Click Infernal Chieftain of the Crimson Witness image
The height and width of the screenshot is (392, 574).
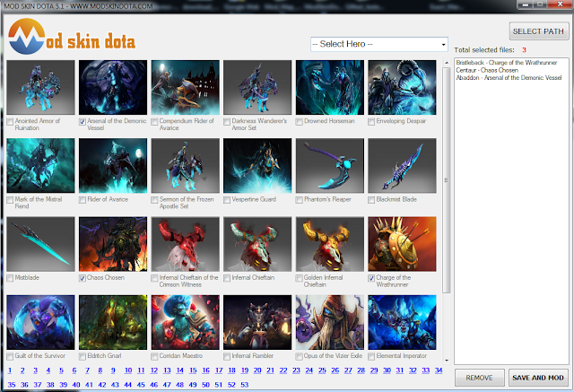(x=186, y=244)
